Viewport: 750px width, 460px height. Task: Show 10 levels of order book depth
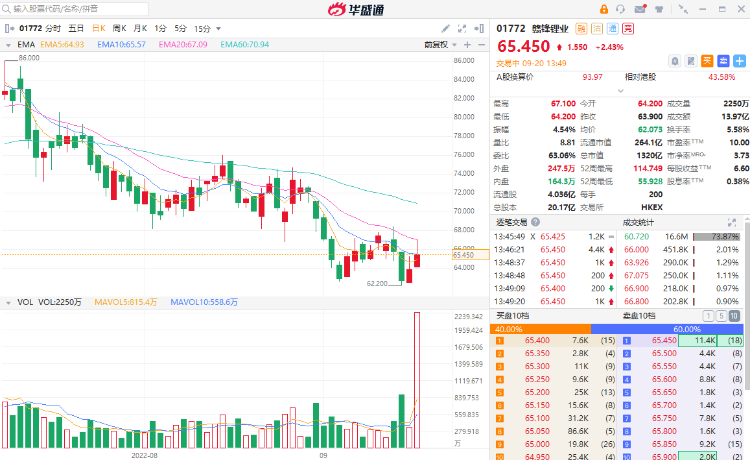[x=734, y=316]
